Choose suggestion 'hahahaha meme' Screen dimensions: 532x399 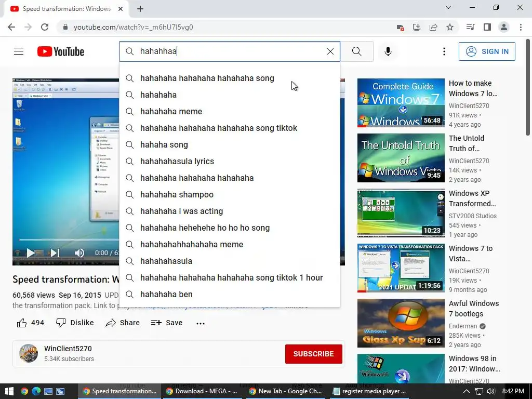[229, 111]
